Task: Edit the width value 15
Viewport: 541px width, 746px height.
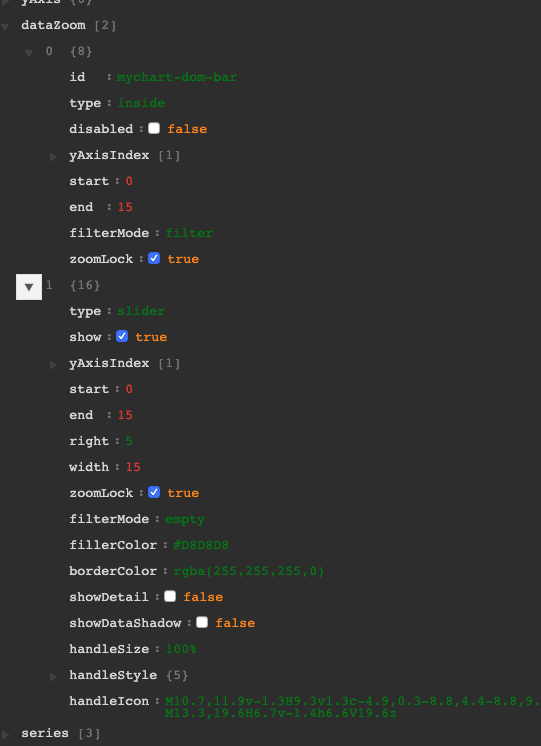Action: [x=133, y=467]
